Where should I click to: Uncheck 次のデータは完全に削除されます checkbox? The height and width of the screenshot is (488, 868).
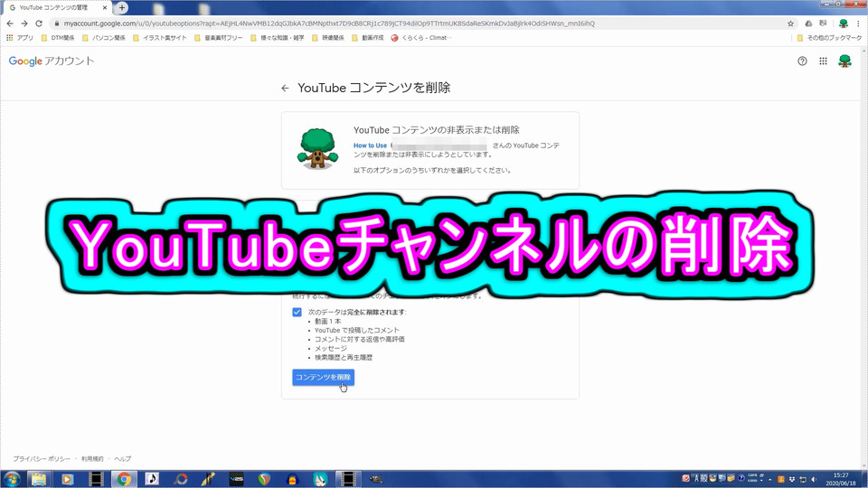coord(297,312)
